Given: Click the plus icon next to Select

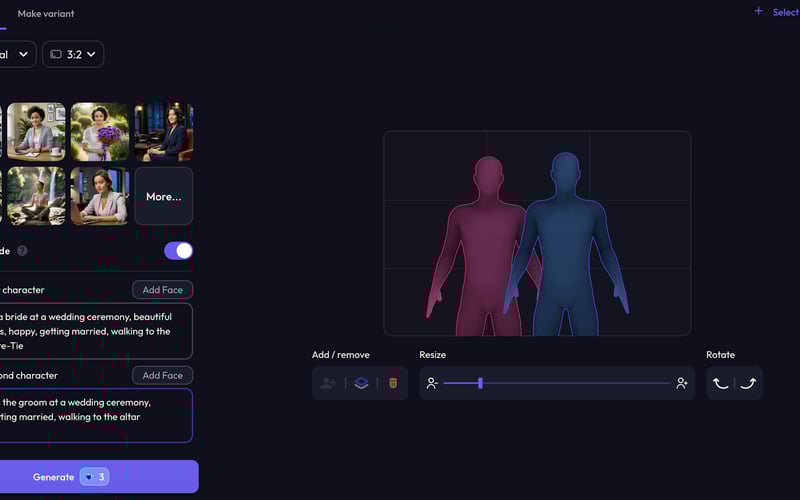Looking at the screenshot, I should pyautogui.click(x=758, y=11).
